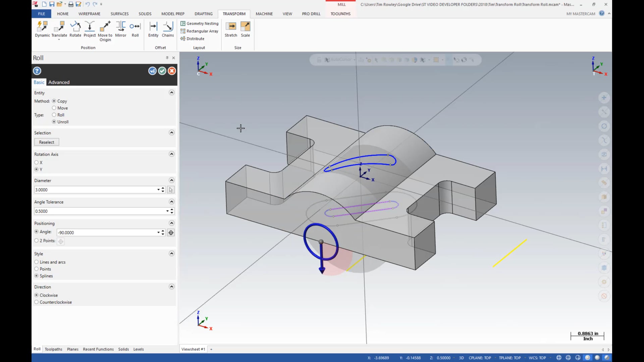
Task: Click CPLANE: TOP in status bar
Action: tap(480, 358)
